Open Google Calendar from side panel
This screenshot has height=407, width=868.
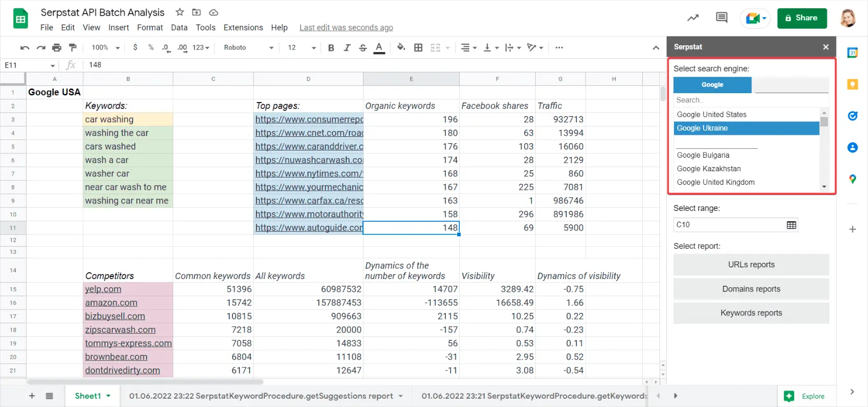pyautogui.click(x=852, y=53)
